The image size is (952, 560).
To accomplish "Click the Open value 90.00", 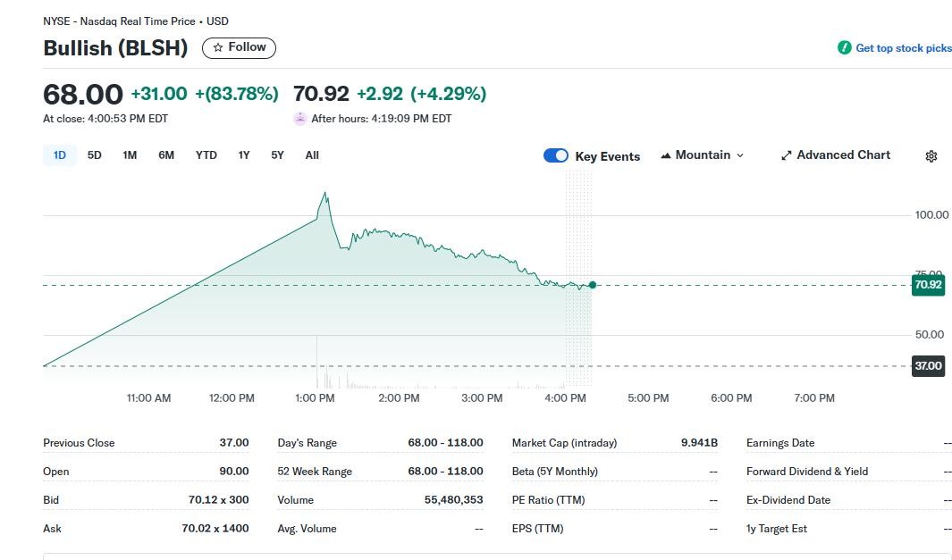I will [x=234, y=471].
